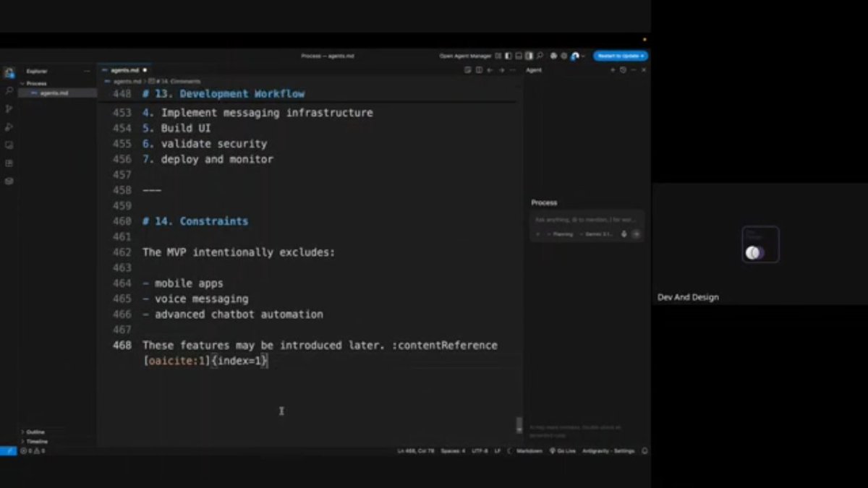This screenshot has height=488, width=868.
Task: Change encoding via 'UTF-8' status item
Action: pyautogui.click(x=480, y=450)
